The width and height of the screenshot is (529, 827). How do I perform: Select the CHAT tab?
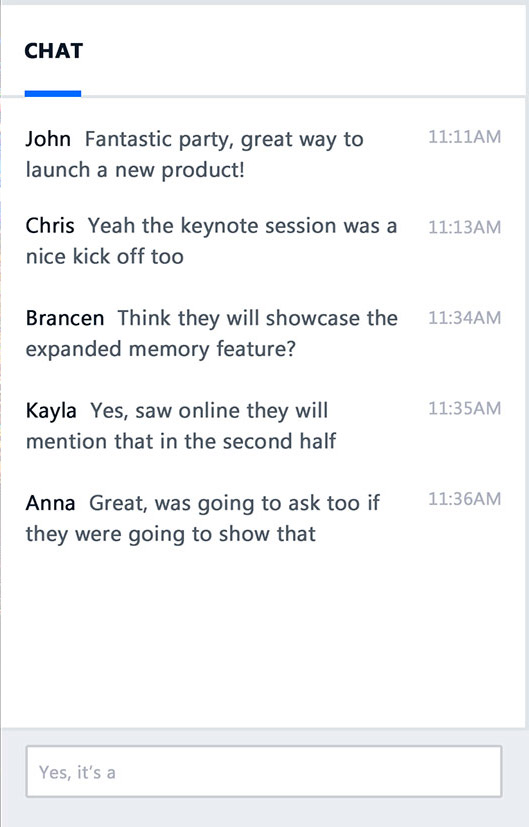coord(53,51)
